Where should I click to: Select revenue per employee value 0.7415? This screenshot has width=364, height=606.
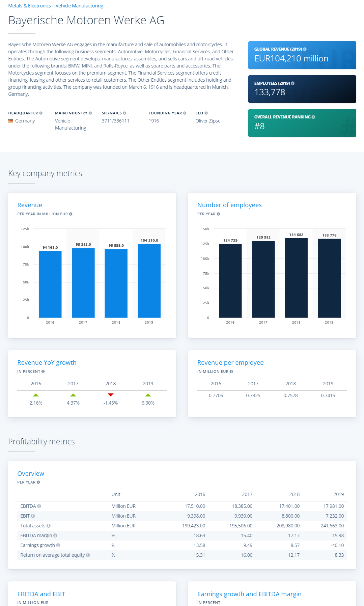[328, 395]
